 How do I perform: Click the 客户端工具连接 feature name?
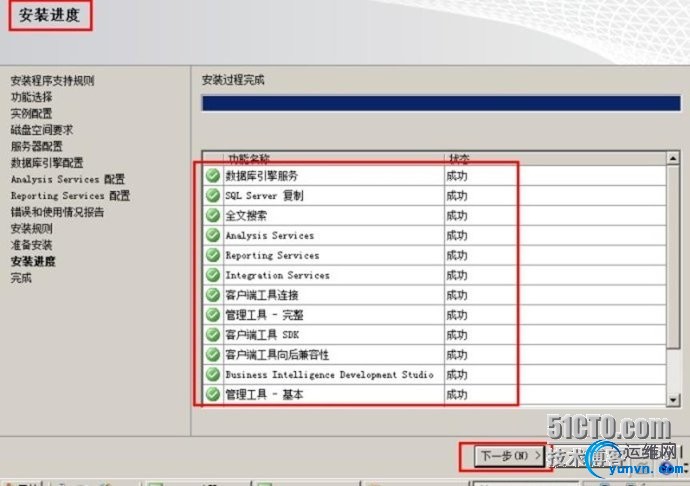point(262,295)
